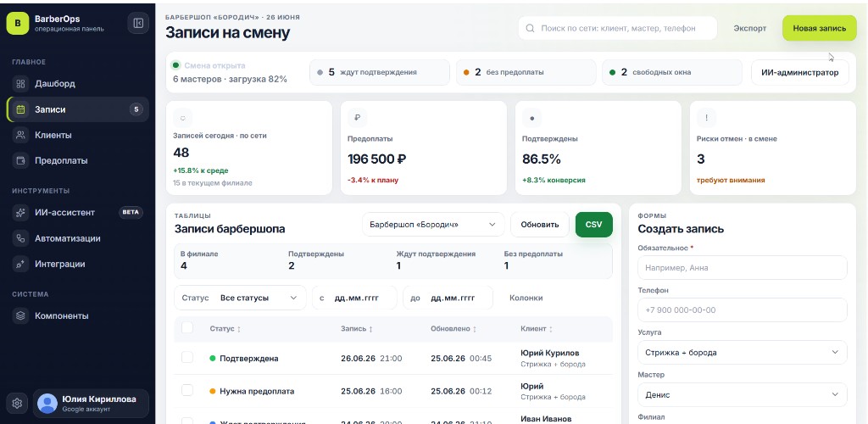Screen dimensions: 868x424
Task: Open the Дашборд section
Action: point(77,84)
